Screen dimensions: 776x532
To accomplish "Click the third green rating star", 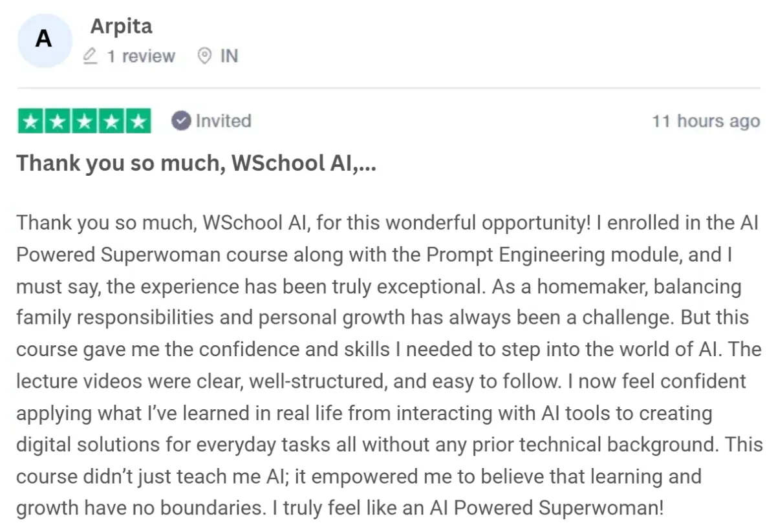I will pyautogui.click(x=84, y=122).
